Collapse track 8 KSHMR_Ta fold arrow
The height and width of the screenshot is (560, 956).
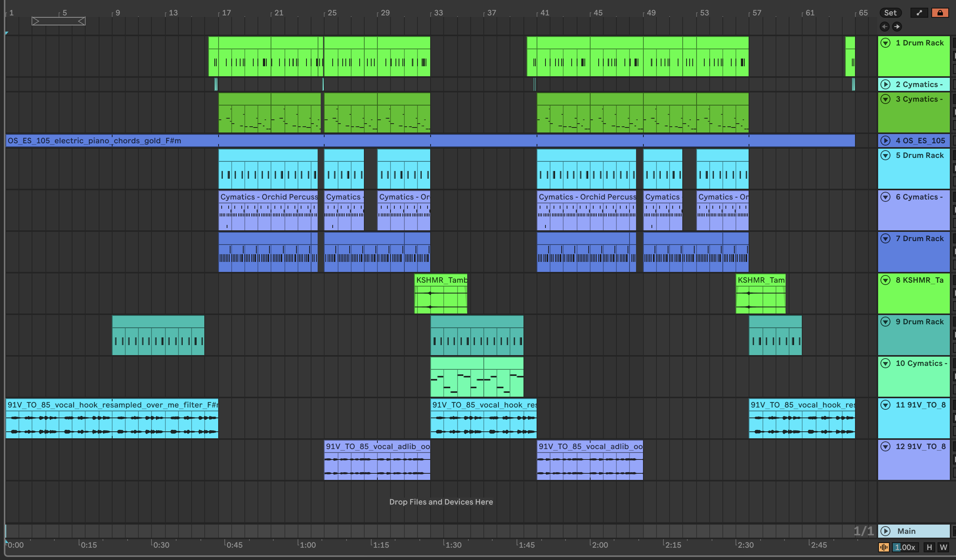886,280
